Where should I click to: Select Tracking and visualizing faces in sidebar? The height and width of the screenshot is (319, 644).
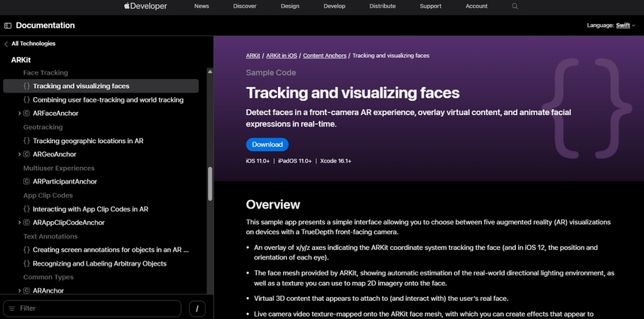(x=101, y=86)
